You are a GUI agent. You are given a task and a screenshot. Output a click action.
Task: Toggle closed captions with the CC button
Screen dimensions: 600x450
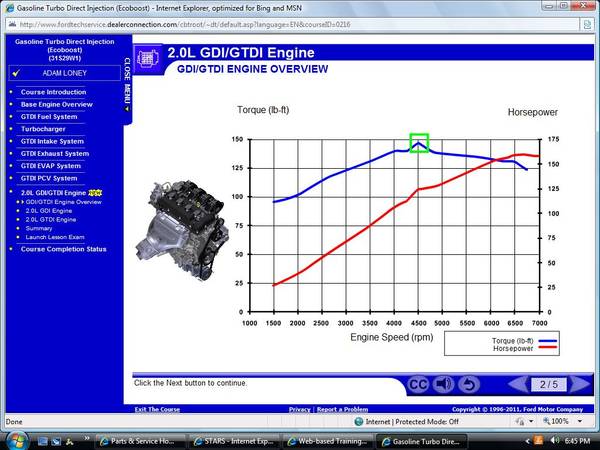click(417, 384)
